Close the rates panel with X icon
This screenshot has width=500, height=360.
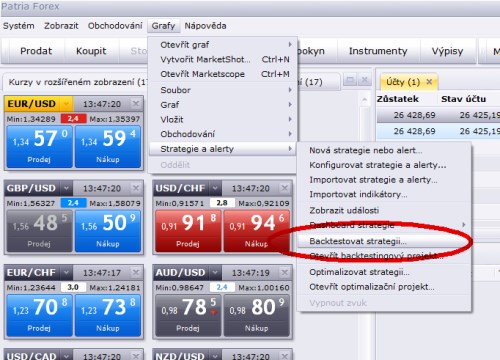click(365, 80)
